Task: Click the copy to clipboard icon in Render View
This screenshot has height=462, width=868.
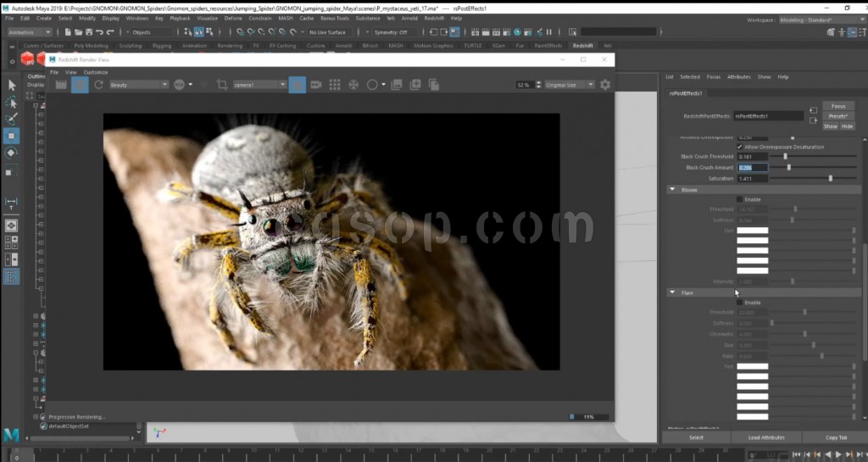Action: tap(434, 85)
